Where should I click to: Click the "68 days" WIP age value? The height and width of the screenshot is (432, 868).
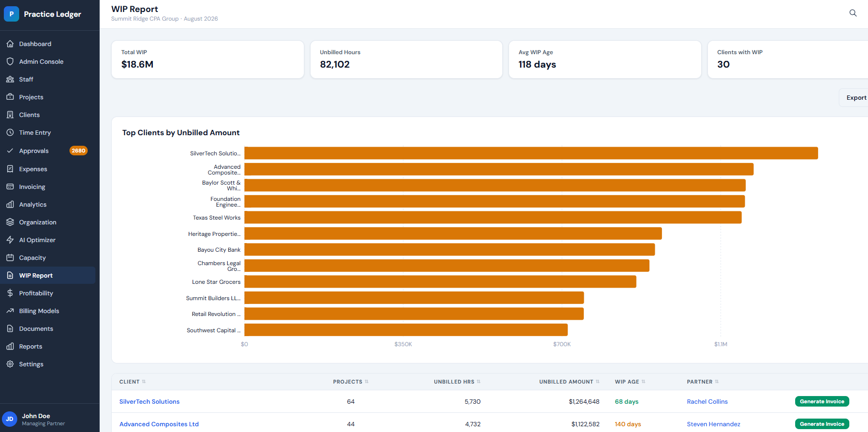pyautogui.click(x=626, y=401)
